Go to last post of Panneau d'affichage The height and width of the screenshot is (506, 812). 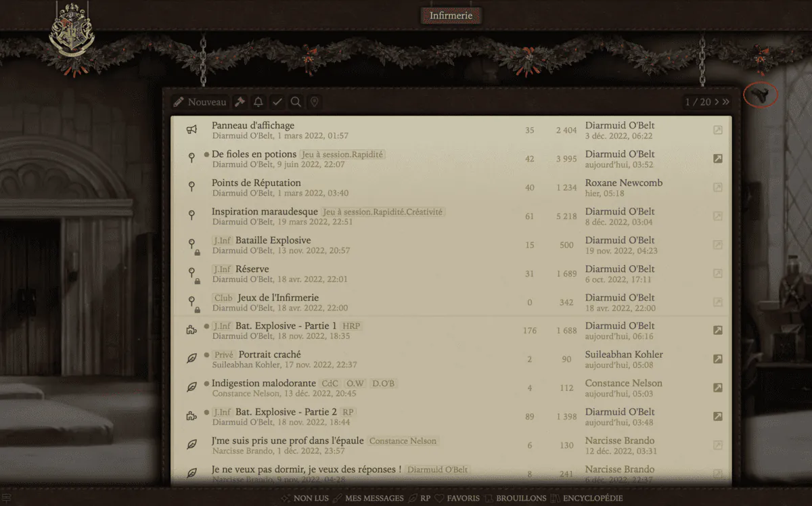click(x=718, y=130)
